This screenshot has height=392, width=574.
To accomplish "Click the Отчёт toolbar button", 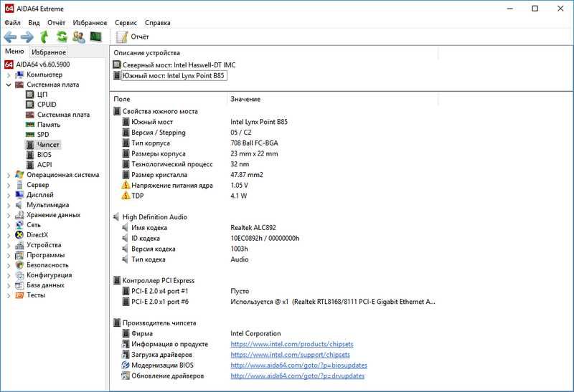I will (133, 37).
